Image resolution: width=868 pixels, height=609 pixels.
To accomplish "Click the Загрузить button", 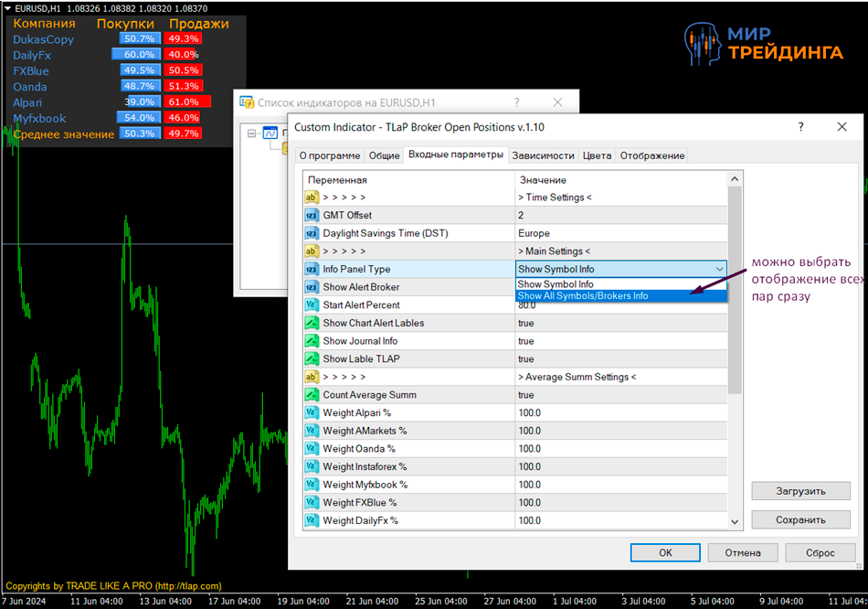I will click(800, 491).
